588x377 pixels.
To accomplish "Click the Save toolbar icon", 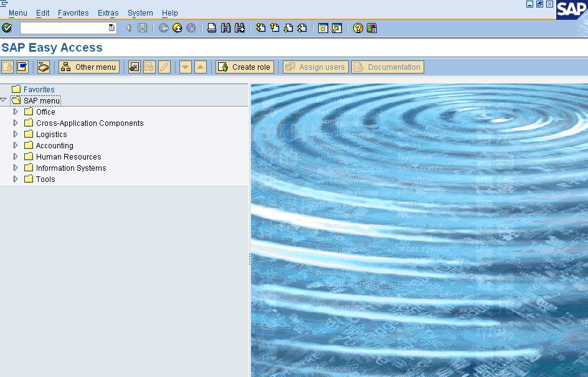I will click(x=142, y=28).
